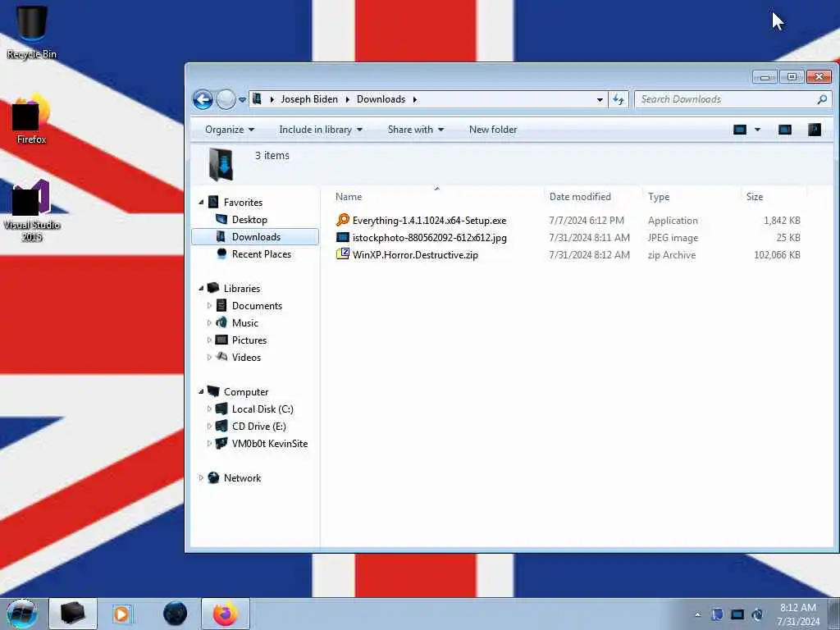Open the Windows Start button
The width and height of the screenshot is (840, 630).
pos(22,614)
